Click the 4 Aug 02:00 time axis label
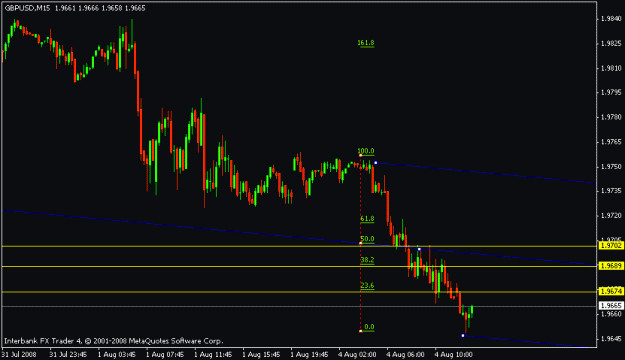This screenshot has width=625, height=360. click(357, 354)
